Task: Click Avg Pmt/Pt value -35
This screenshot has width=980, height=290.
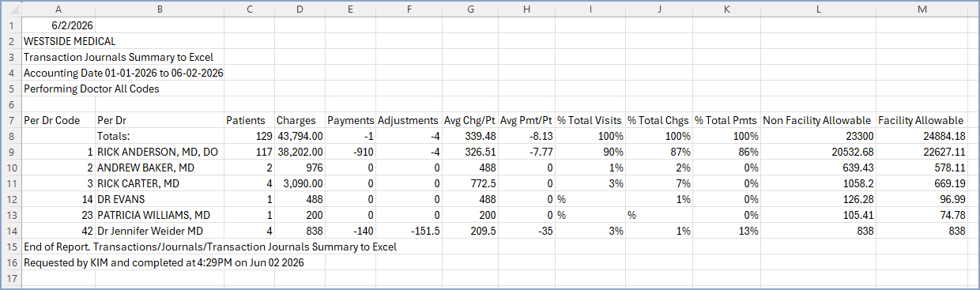Action: coord(526,231)
